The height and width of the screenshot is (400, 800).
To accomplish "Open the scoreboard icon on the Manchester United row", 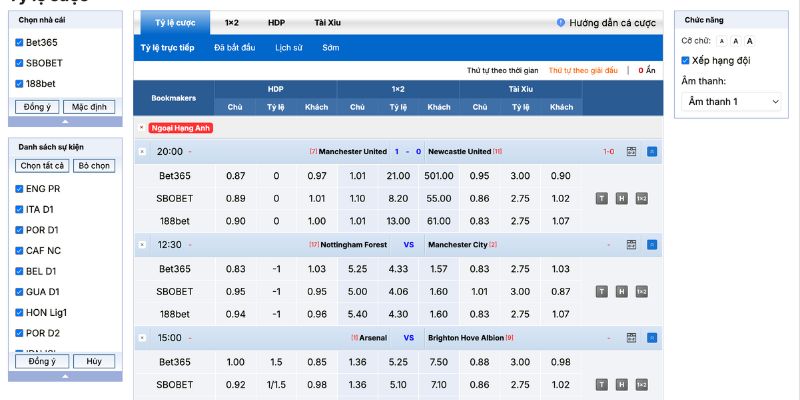I will (631, 152).
